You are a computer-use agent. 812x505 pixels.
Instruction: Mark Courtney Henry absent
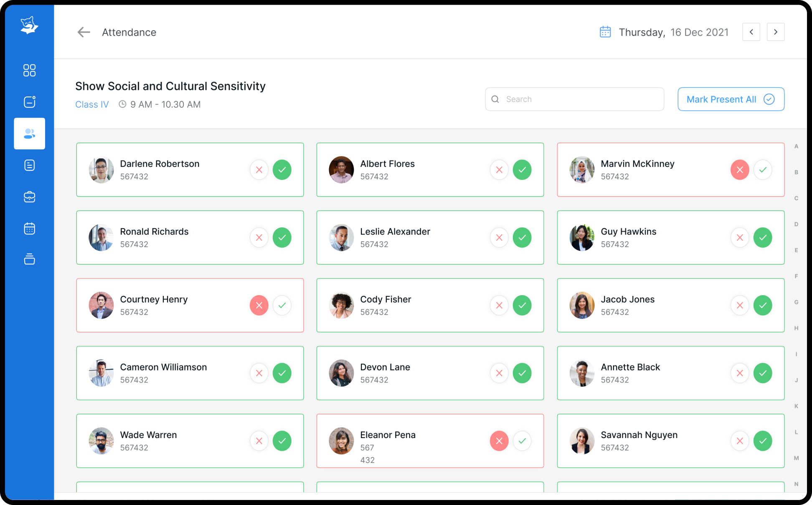click(x=259, y=305)
